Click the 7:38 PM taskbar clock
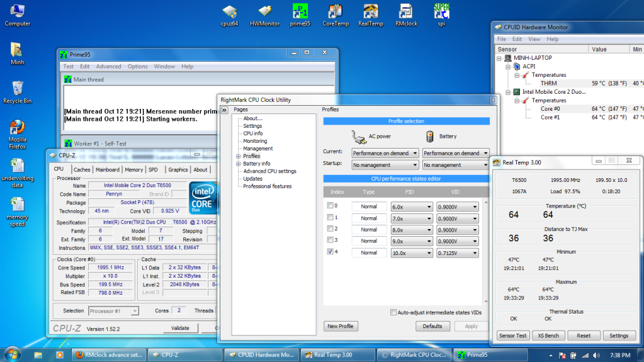 click(620, 355)
